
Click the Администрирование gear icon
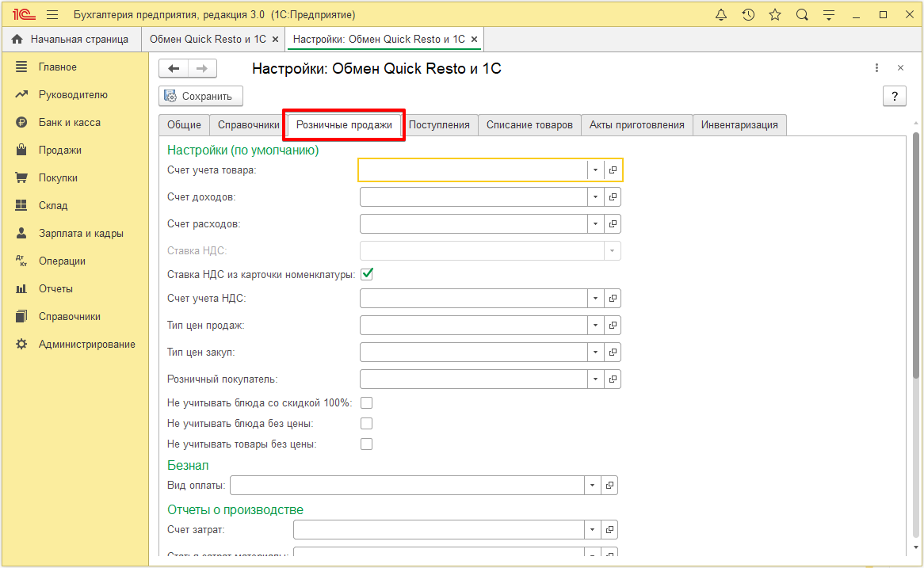pyautogui.click(x=21, y=344)
